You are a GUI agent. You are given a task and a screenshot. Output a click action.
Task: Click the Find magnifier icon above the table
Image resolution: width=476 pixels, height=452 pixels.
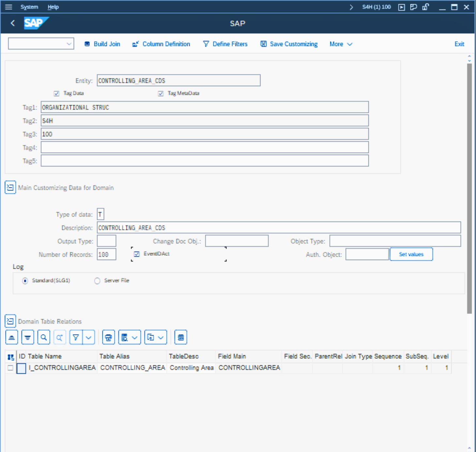click(44, 337)
